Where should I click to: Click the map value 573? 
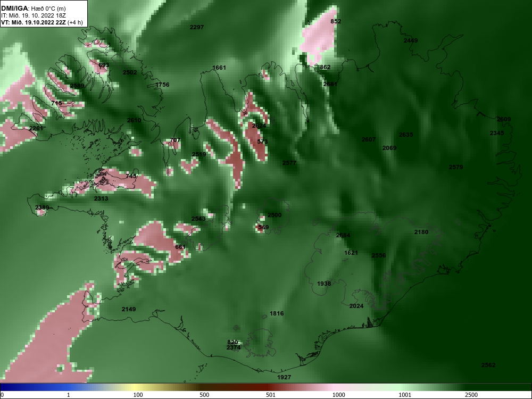coord(262,142)
